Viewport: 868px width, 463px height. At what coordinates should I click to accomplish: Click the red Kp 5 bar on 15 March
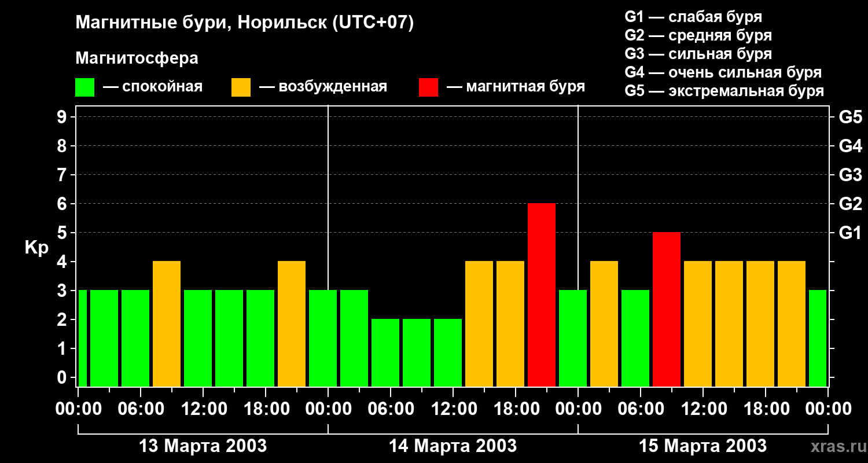click(667, 310)
